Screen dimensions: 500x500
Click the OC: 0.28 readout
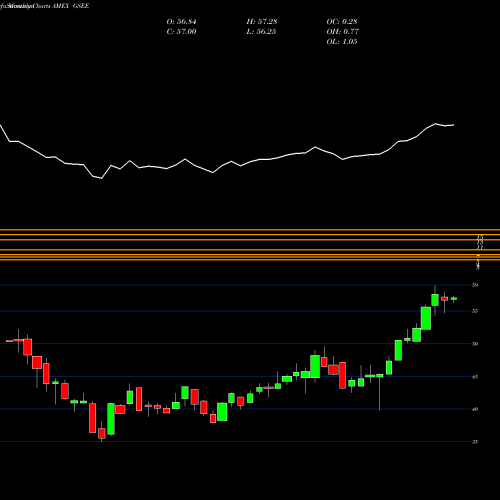tap(342, 22)
